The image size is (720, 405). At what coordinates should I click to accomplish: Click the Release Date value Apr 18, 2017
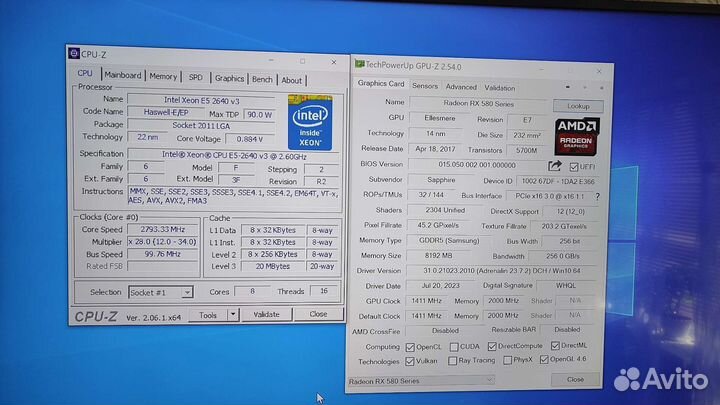coord(435,149)
